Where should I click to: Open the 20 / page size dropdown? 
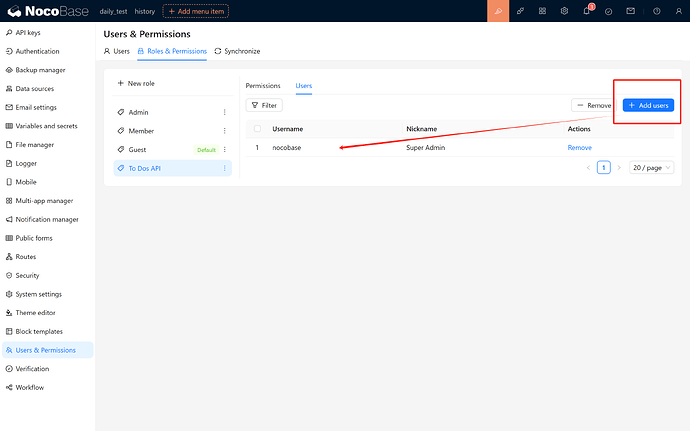(651, 168)
